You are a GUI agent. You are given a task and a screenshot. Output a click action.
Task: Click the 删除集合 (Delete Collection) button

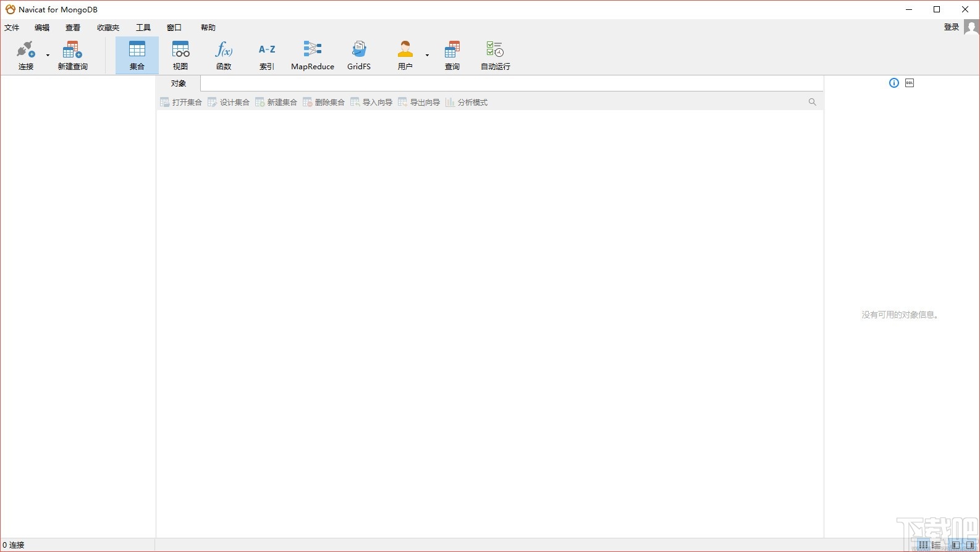[324, 103]
